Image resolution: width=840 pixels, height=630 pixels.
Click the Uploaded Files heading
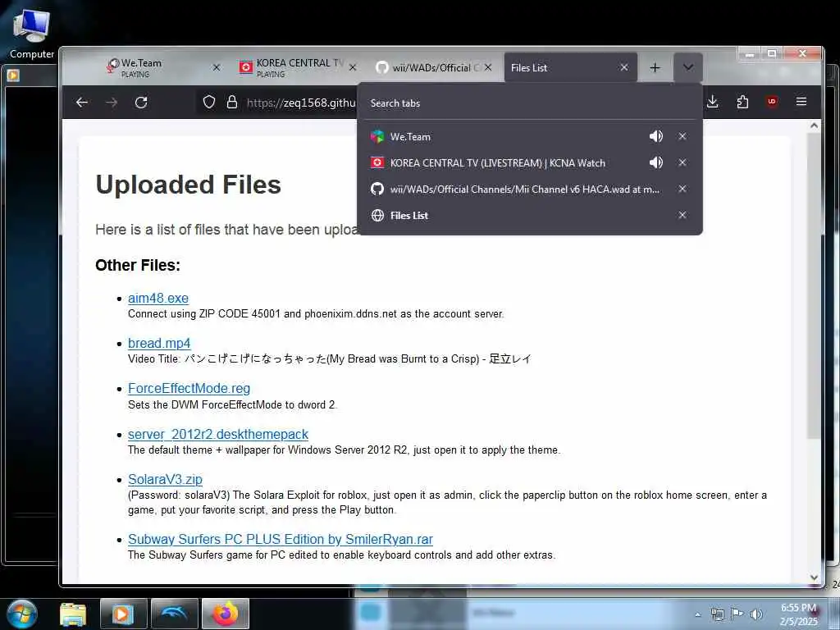188,185
